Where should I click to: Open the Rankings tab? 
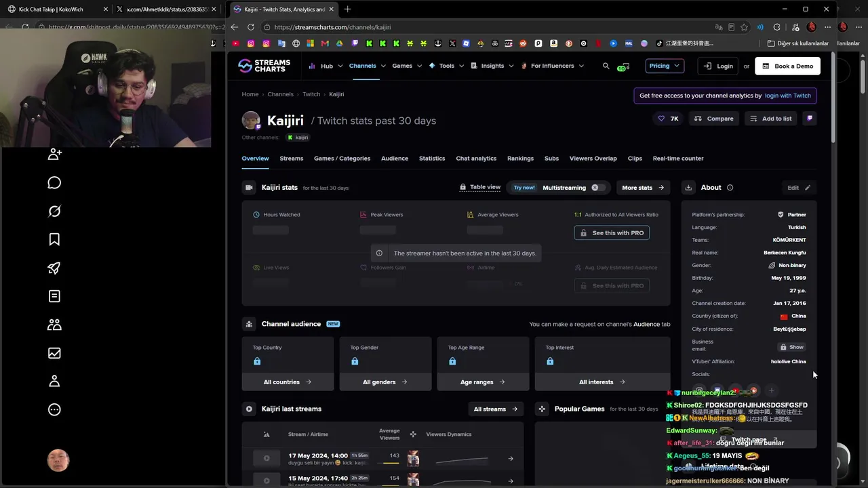point(520,159)
